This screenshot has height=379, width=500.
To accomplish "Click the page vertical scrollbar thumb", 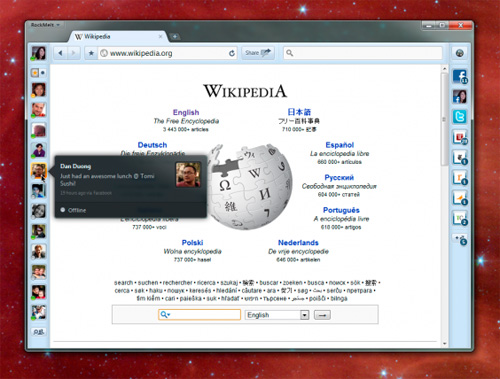I will coord(444,119).
